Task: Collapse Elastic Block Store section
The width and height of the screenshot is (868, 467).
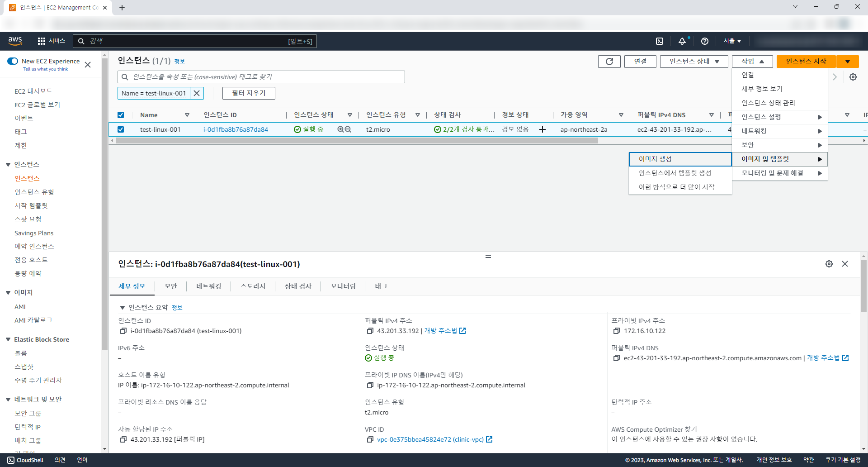Action: click(8, 339)
